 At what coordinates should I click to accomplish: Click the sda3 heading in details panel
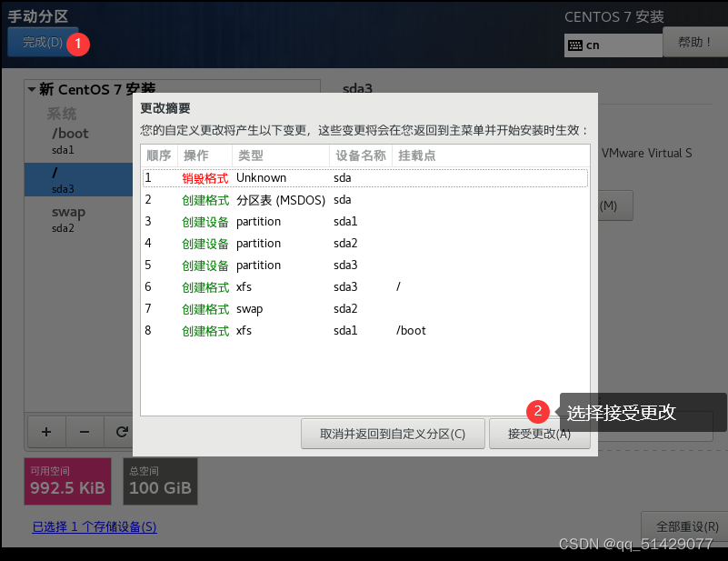pos(357,88)
